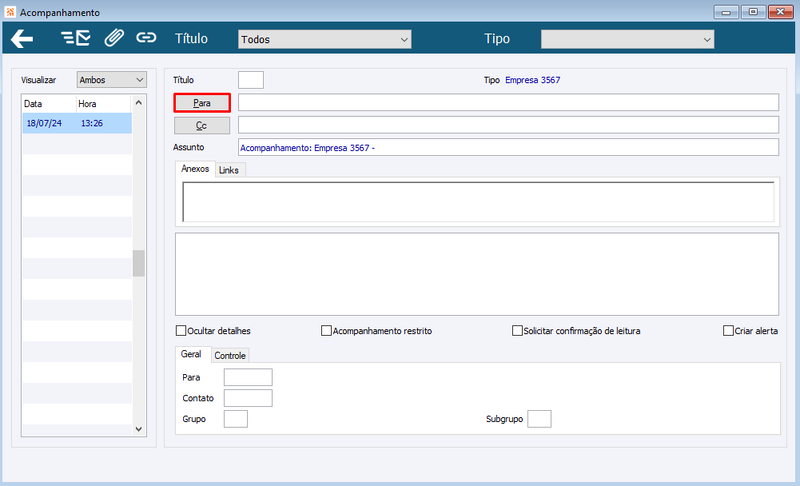This screenshot has height=486, width=800.
Task: Click the small Título code field
Action: (251, 80)
